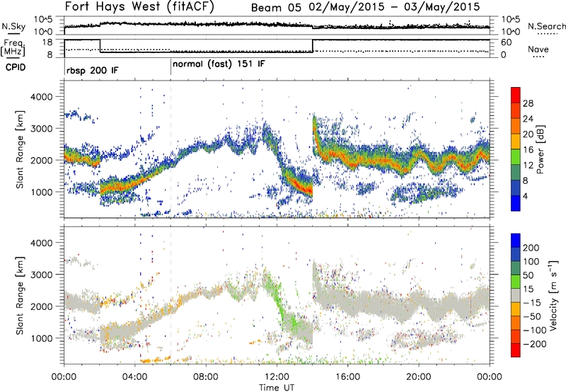Click the "N.Search" legend label
This screenshot has width=566, height=392.
click(x=546, y=26)
